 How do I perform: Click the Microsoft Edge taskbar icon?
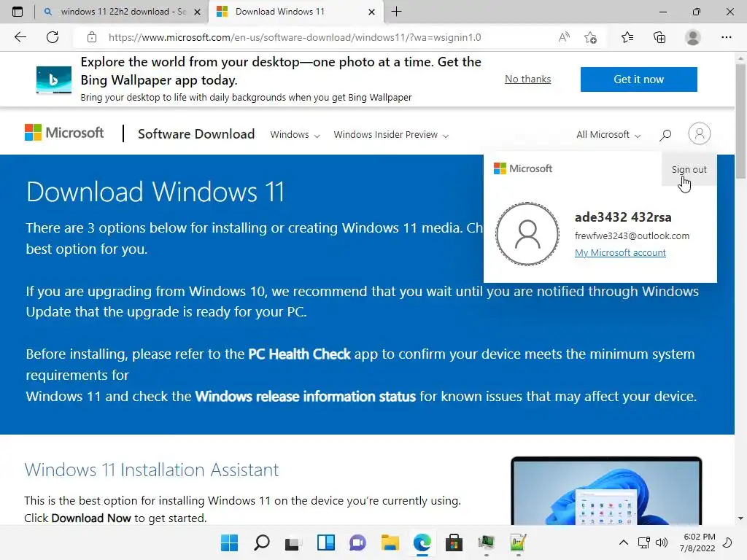coord(422,542)
